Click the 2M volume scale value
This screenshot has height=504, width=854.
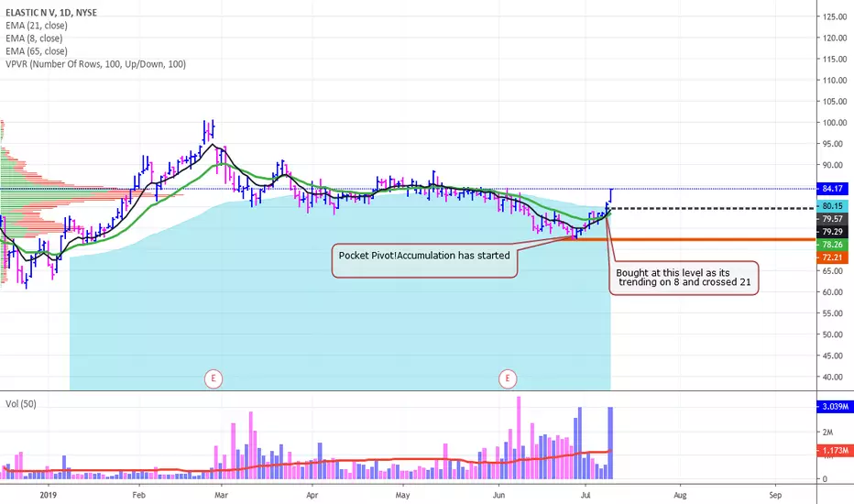(827, 433)
